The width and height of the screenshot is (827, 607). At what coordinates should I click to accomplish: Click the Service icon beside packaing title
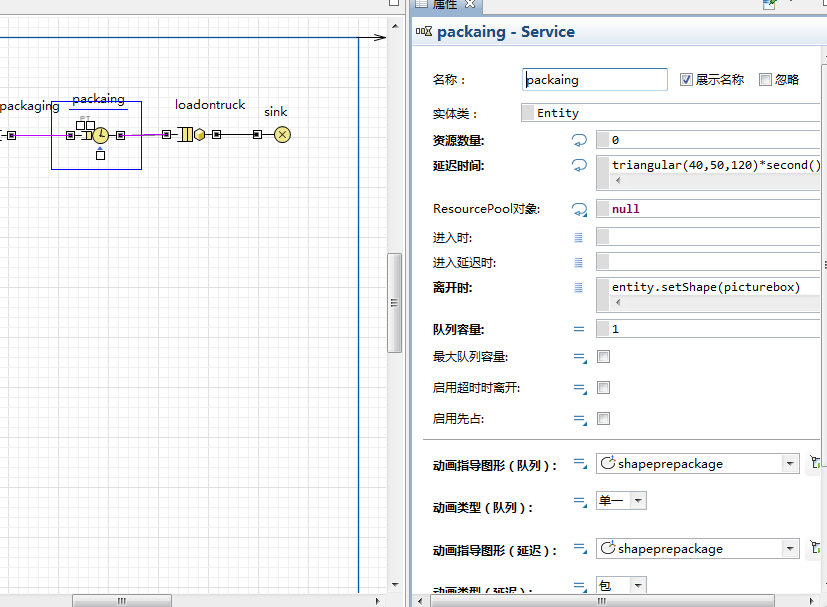pos(424,31)
